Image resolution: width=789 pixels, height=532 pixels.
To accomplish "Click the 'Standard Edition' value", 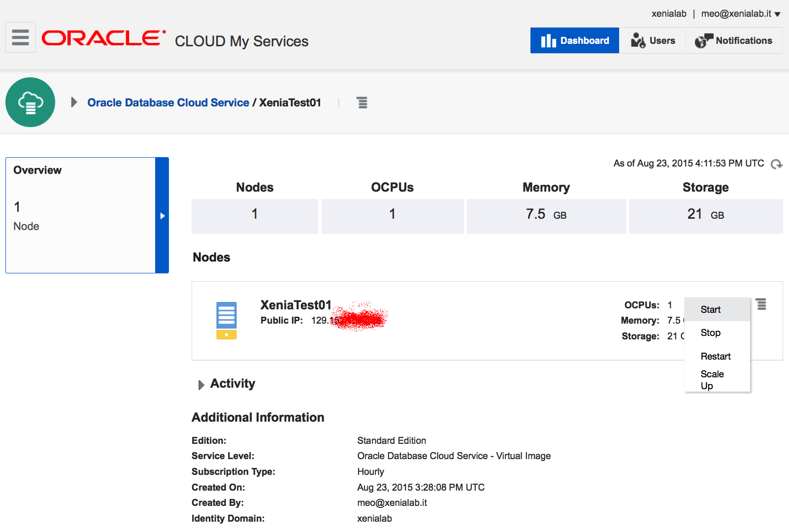I will pyautogui.click(x=392, y=440).
